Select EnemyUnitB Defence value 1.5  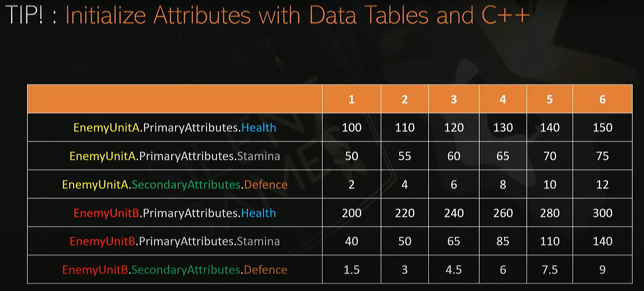tap(351, 270)
